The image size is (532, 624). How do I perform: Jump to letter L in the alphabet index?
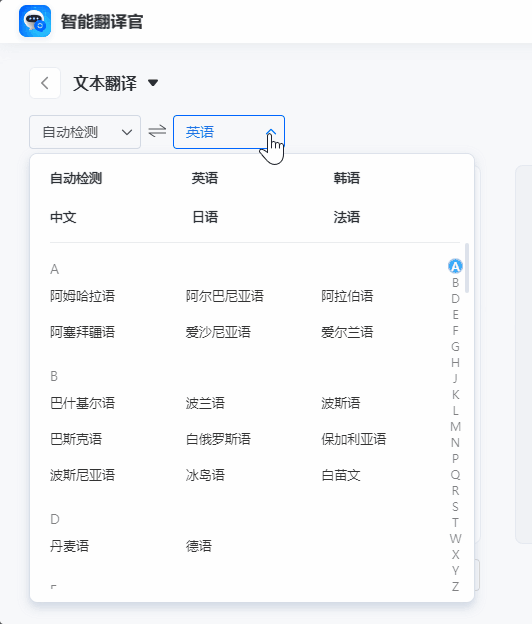[456, 411]
